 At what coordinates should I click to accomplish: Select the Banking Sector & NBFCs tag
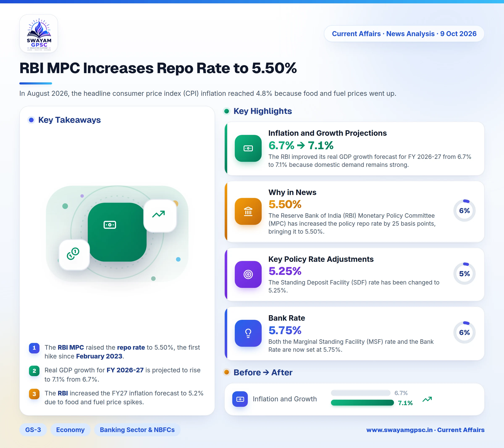(137, 430)
